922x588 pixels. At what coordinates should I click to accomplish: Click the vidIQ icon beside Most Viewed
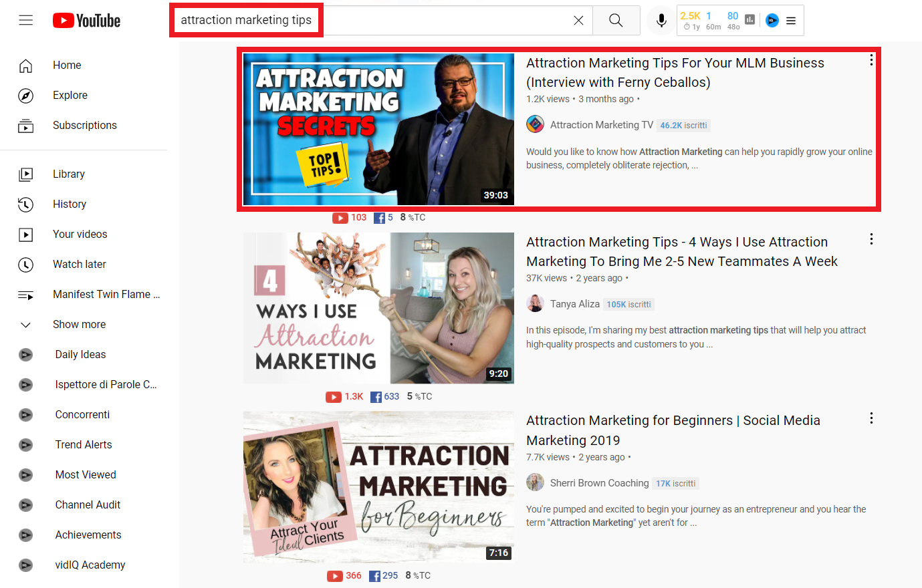[x=25, y=475]
